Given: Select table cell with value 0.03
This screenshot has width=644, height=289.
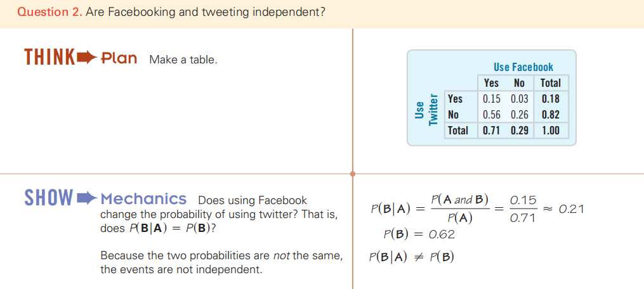Looking at the screenshot, I should tap(519, 99).
